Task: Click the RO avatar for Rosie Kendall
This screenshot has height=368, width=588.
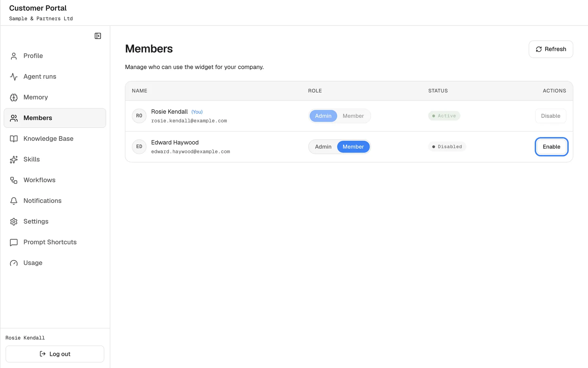Action: (139, 116)
